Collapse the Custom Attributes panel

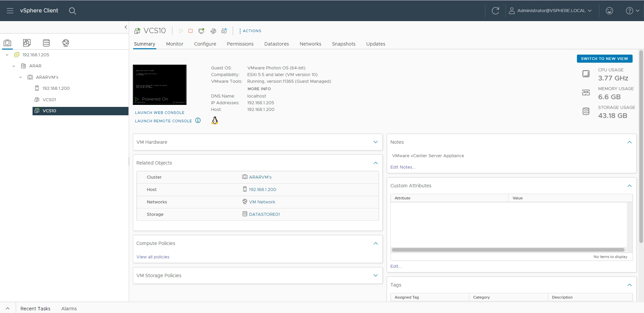630,186
